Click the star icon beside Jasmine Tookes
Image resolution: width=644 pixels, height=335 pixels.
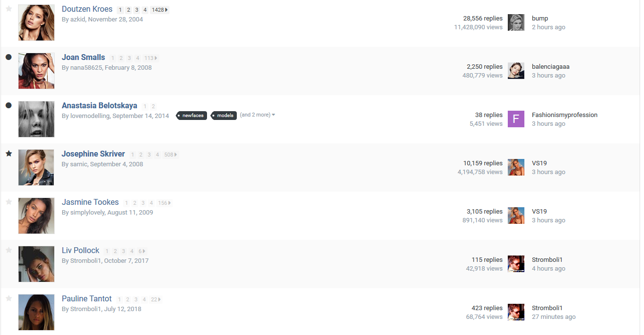click(9, 202)
